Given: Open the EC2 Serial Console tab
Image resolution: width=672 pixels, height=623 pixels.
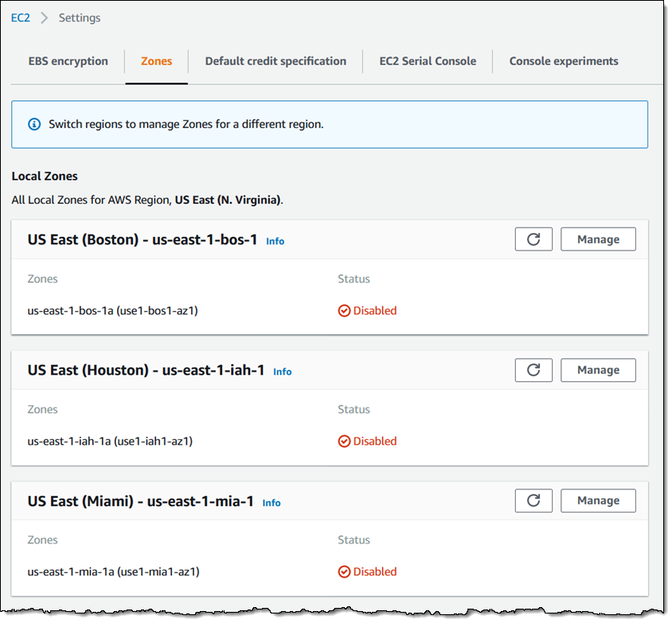Looking at the screenshot, I should [x=428, y=61].
